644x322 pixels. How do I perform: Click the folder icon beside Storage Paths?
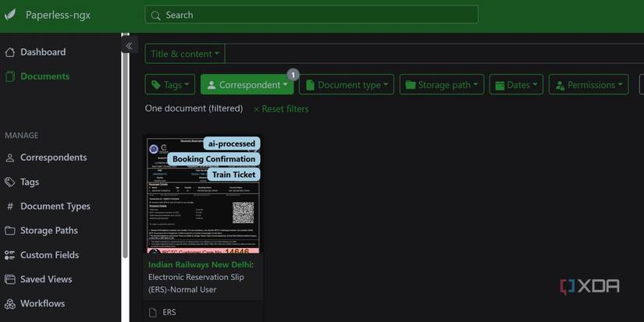pyautogui.click(x=10, y=231)
